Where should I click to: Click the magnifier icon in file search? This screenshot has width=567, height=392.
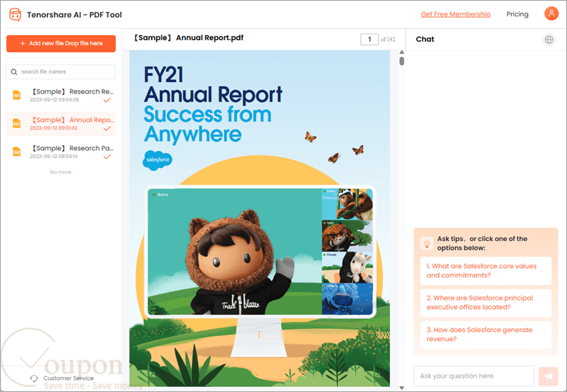click(x=14, y=72)
